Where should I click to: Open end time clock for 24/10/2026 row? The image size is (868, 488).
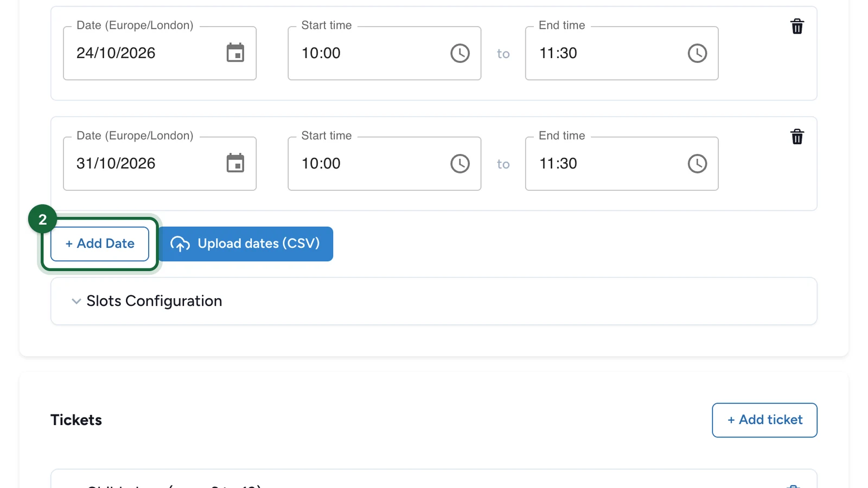[697, 53]
